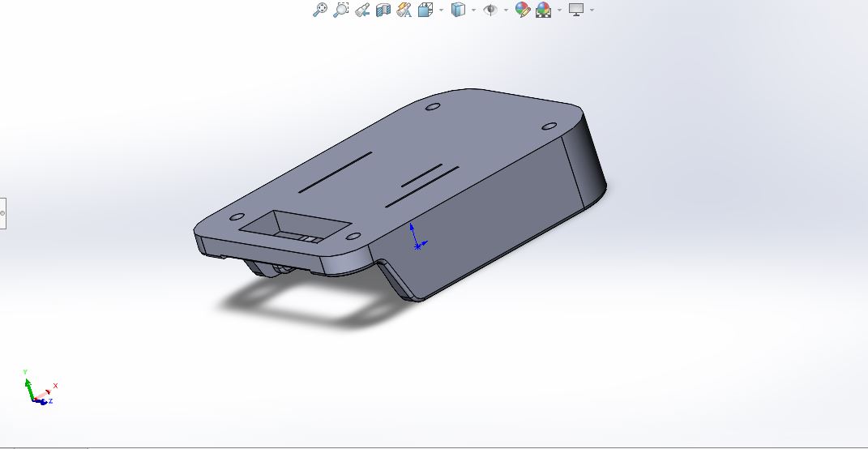Open the View Settings dropdown arrow
The height and width of the screenshot is (449, 868).
[592, 11]
